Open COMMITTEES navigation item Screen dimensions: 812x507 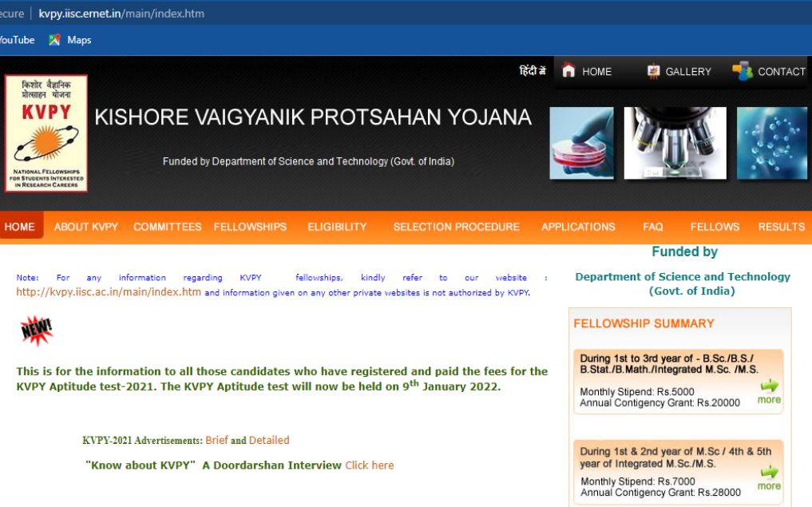pyautogui.click(x=167, y=227)
